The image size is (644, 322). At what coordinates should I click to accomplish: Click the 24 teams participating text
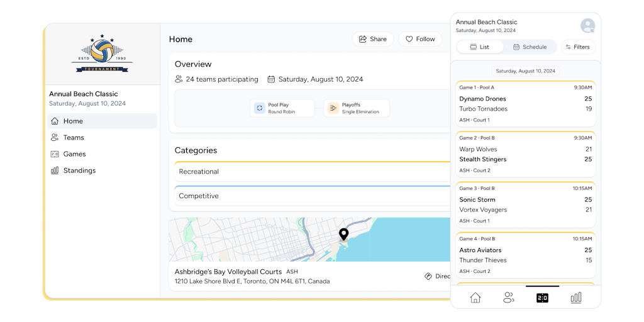(222, 79)
